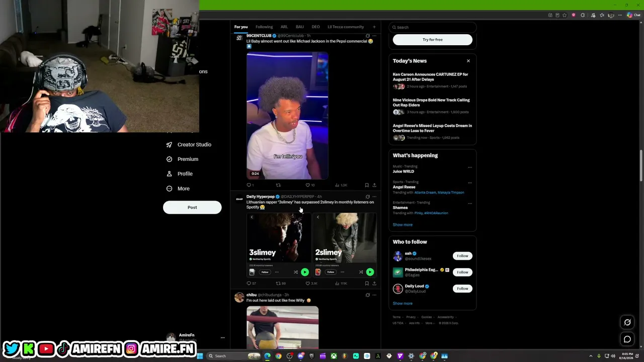The height and width of the screenshot is (362, 644).
Task: Open more options on the chibu post
Action: (x=374, y=295)
